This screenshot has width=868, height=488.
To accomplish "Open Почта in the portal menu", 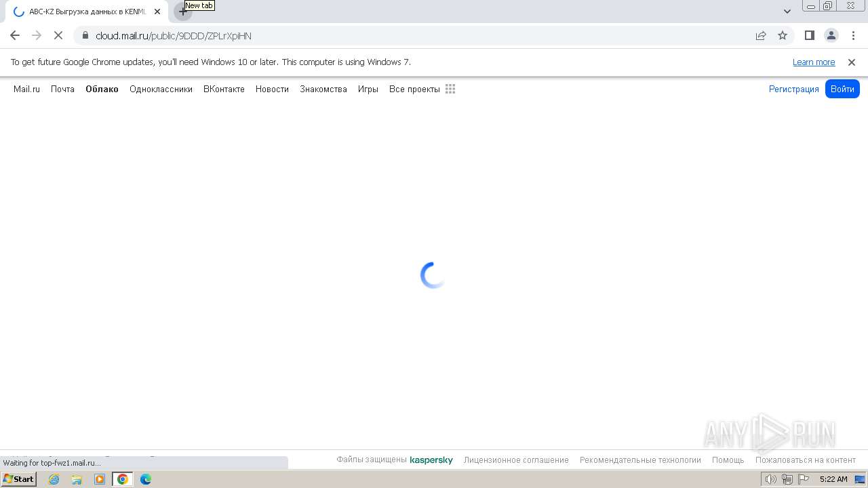I will point(62,89).
